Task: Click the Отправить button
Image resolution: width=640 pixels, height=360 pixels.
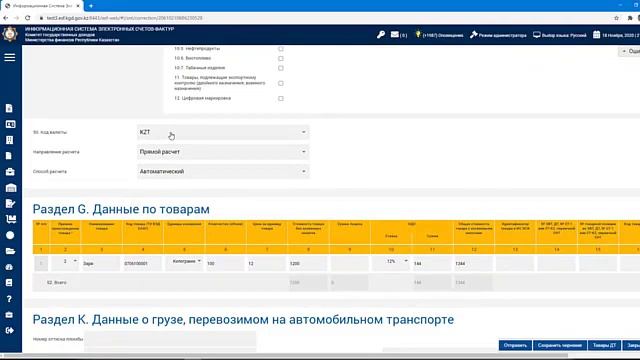Action: [x=515, y=345]
